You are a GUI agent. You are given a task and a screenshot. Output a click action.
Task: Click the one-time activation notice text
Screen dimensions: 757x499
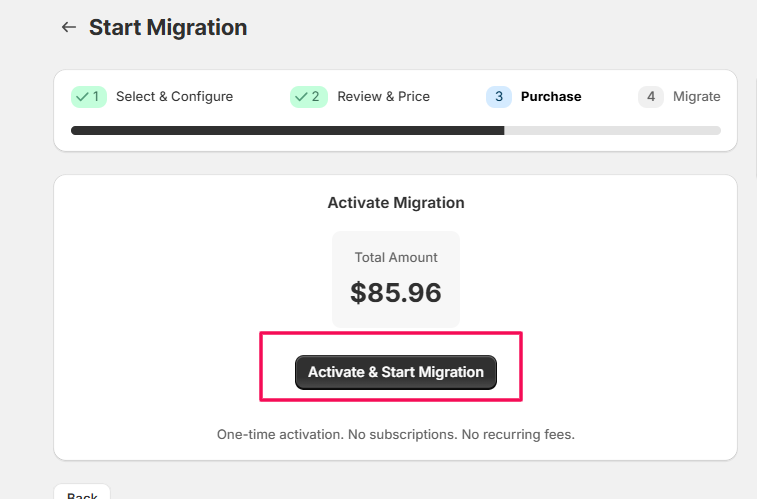396,435
